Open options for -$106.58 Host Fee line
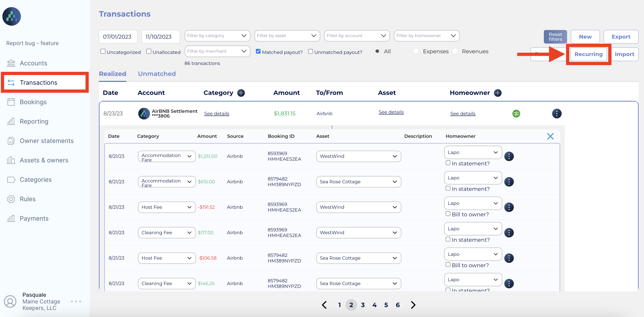 (509, 258)
